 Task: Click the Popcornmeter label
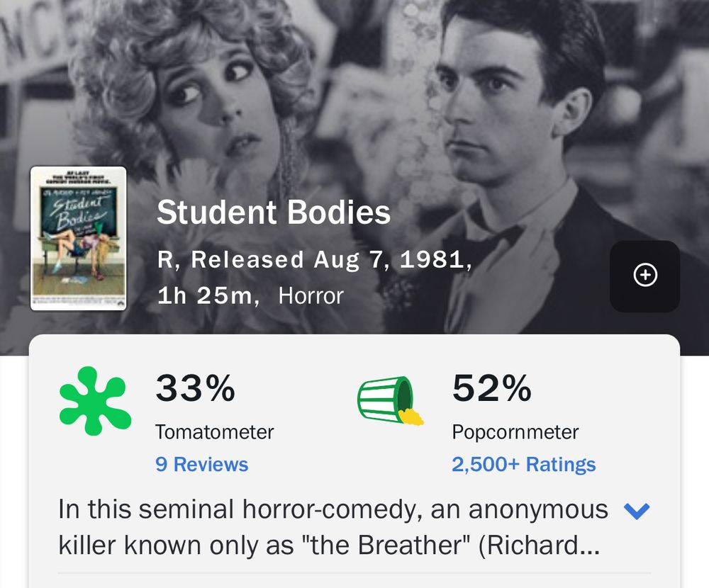click(x=517, y=431)
